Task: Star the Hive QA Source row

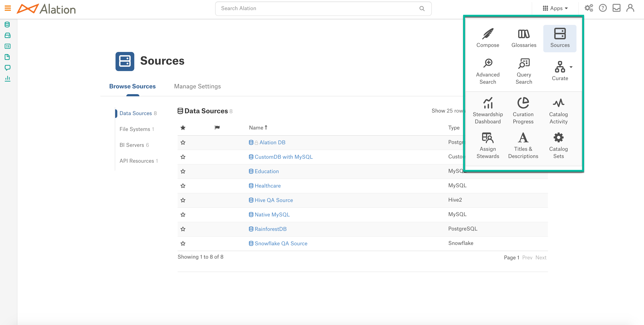Action: [x=183, y=200]
